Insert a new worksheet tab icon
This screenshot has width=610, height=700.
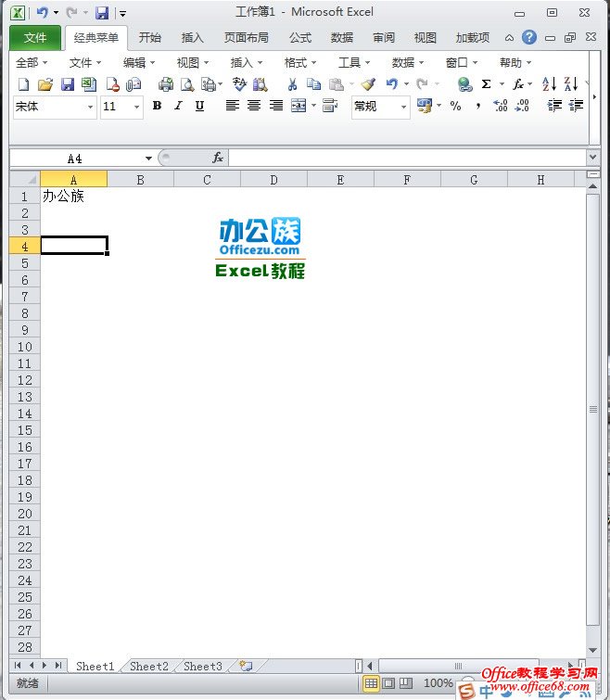[246, 666]
